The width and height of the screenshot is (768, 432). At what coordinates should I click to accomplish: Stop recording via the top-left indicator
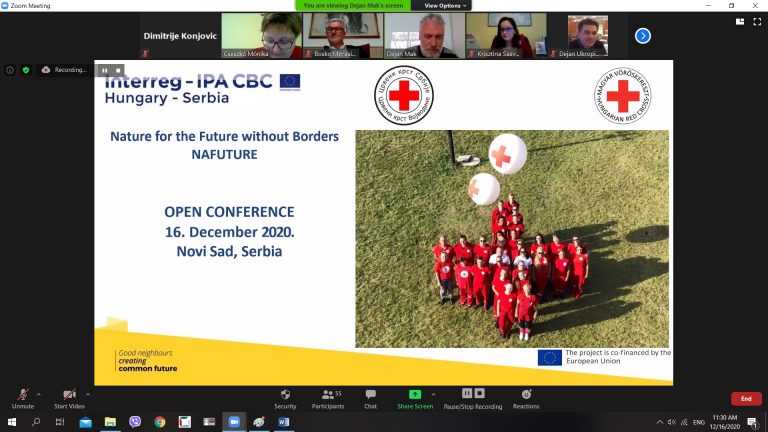[118, 71]
